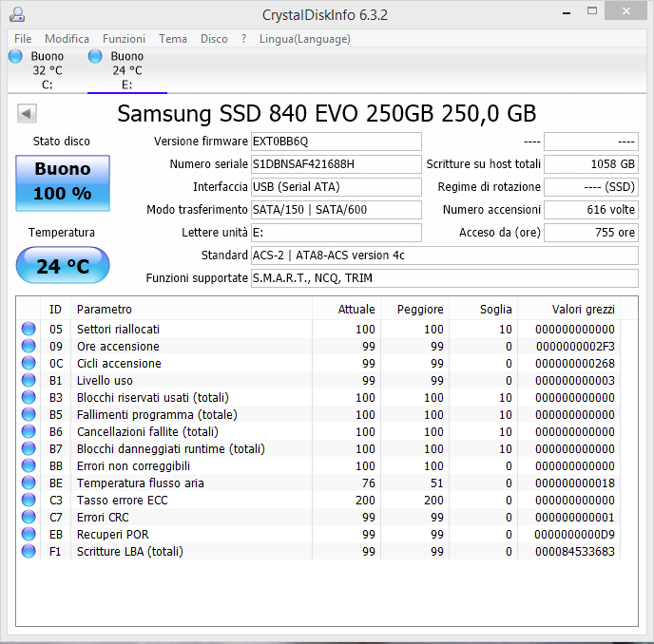This screenshot has width=654, height=644.
Task: Click the blue status orb for drive C:
Action: click(15, 56)
